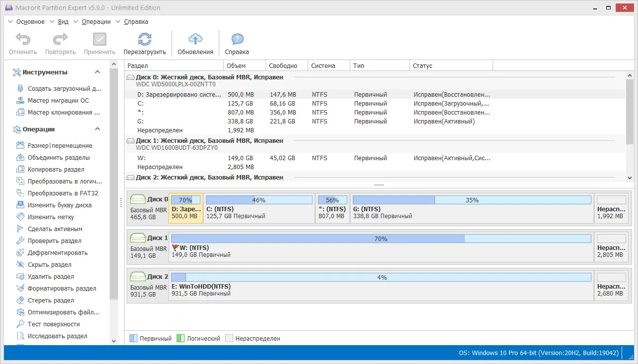The width and height of the screenshot is (638, 364).
Task: Select Мастер миграции ОС tool
Action: [x=58, y=101]
